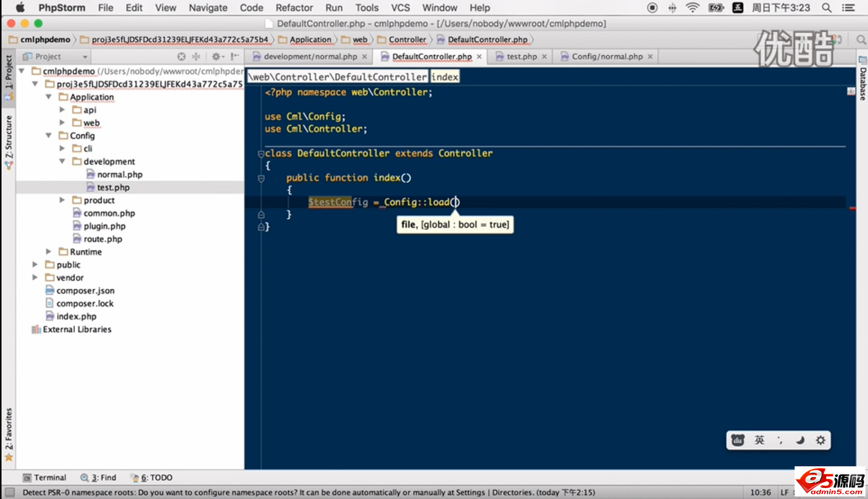The image size is (868, 499).
Task: Toggle Baidu IME night mode moon icon
Action: 800,440
